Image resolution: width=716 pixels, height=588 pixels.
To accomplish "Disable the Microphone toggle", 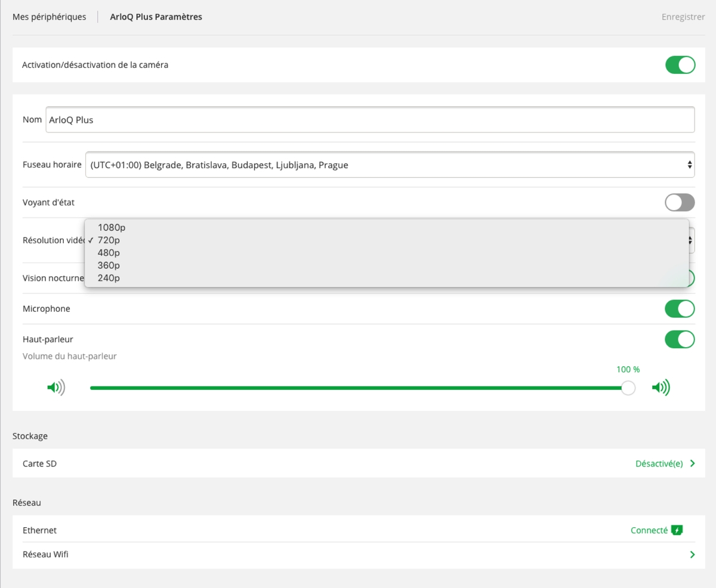I will pyautogui.click(x=680, y=309).
